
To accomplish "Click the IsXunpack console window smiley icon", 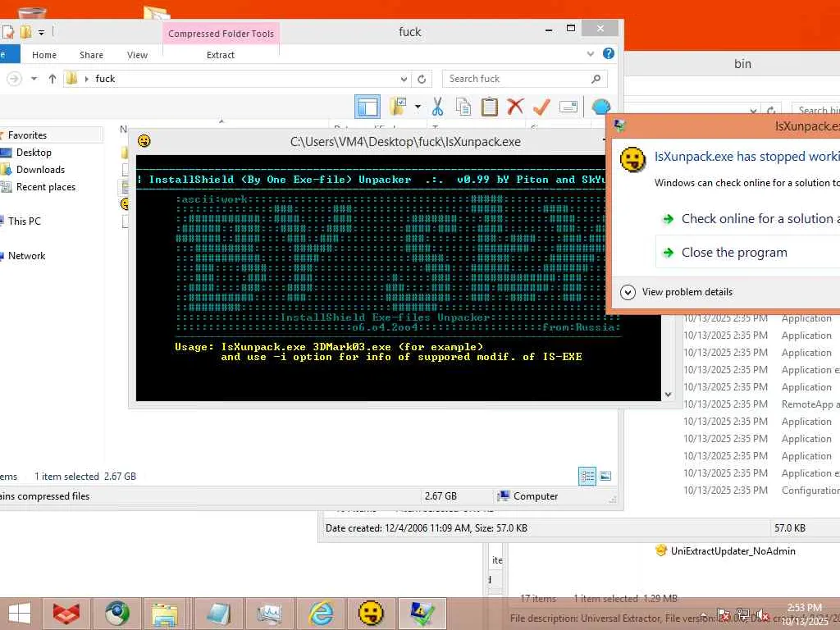I will click(144, 141).
